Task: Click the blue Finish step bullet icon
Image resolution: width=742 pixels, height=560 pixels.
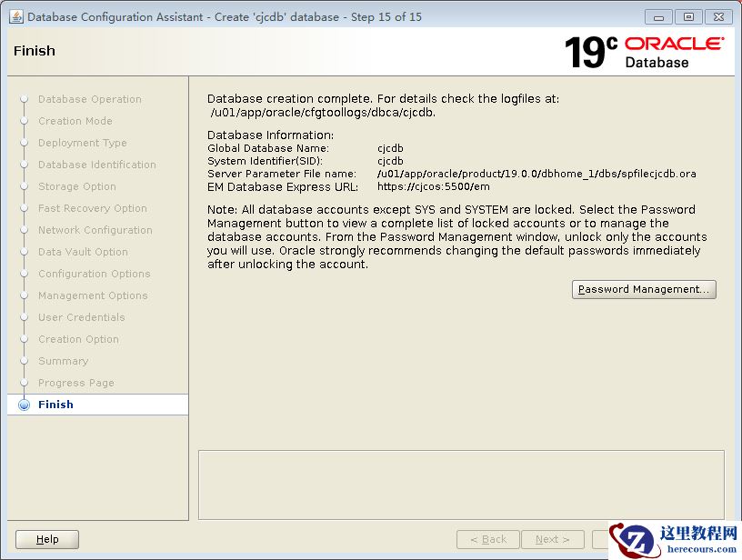Action: [24, 405]
